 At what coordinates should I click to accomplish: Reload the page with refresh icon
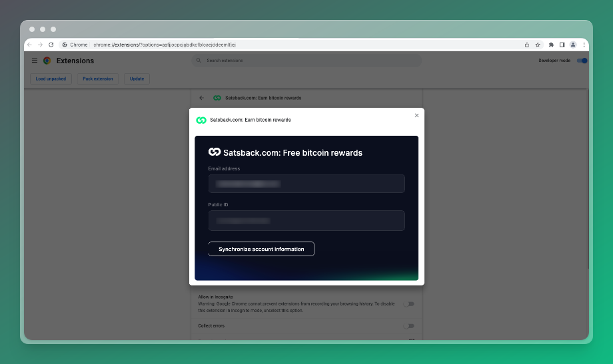pyautogui.click(x=51, y=45)
